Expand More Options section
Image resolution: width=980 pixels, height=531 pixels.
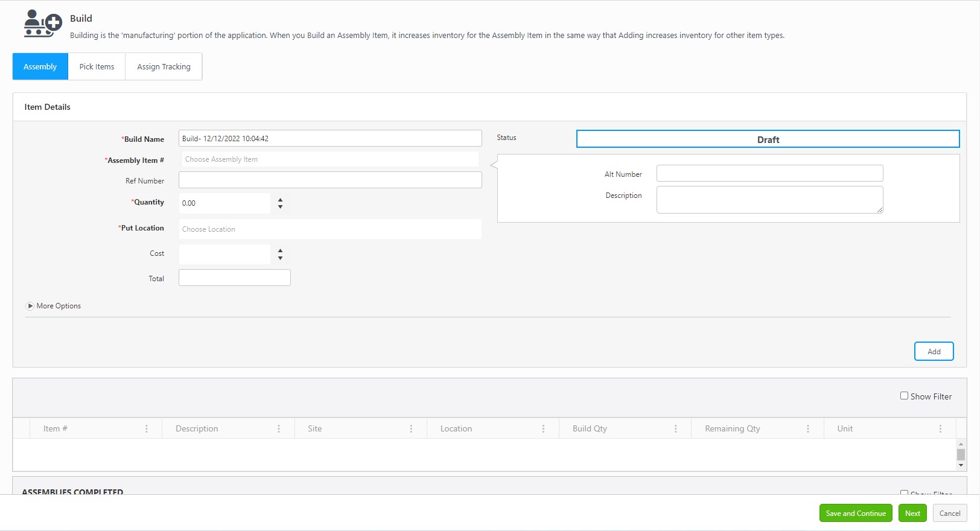[30, 306]
